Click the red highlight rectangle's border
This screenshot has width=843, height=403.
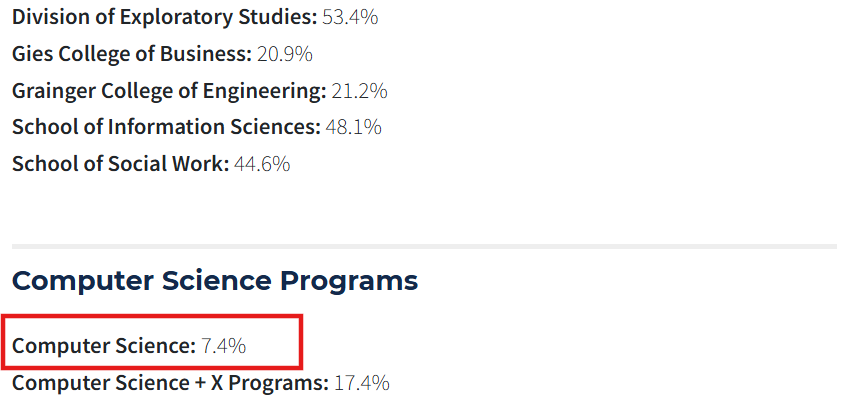coord(300,342)
